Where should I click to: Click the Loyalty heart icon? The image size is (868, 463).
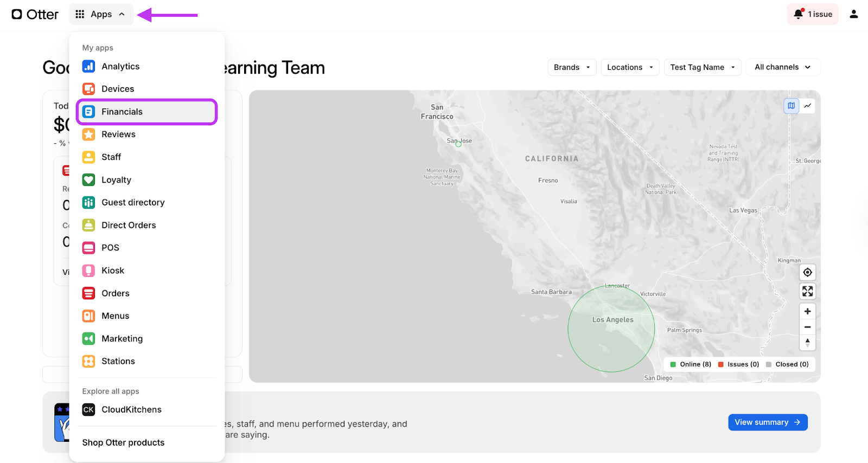[88, 179]
